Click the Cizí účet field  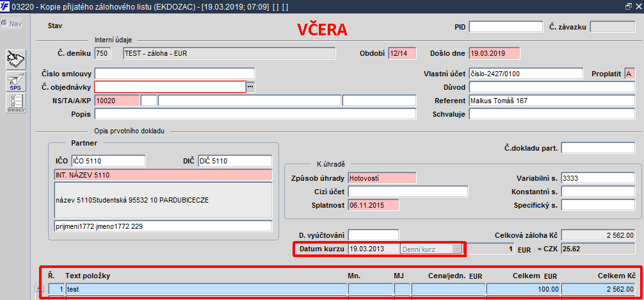(x=408, y=192)
